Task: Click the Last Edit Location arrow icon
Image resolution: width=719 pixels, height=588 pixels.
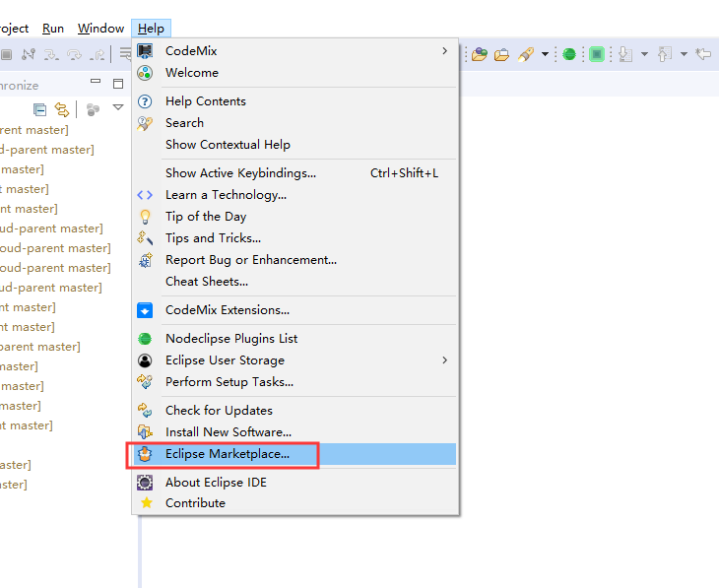Action: [x=703, y=54]
